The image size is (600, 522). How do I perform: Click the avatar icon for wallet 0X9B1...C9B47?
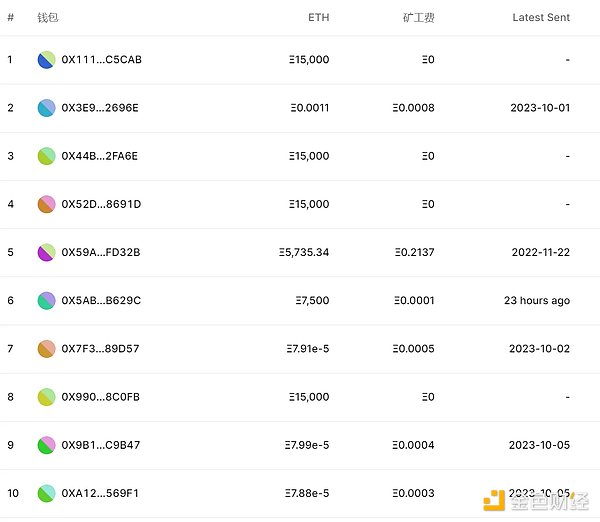click(46, 445)
